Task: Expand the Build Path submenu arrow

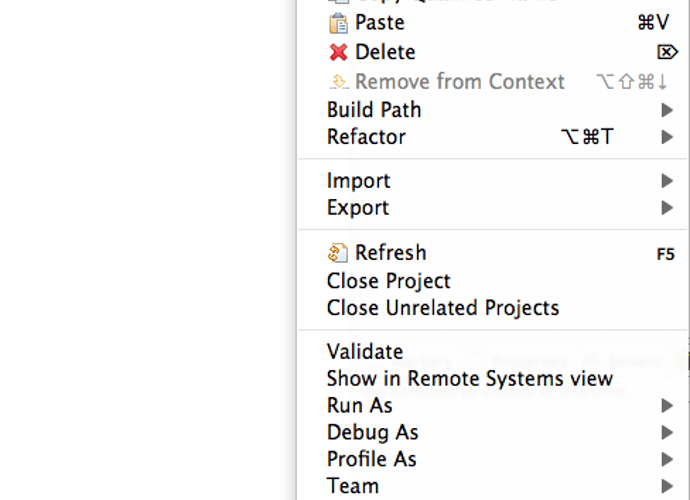Action: coord(667,110)
